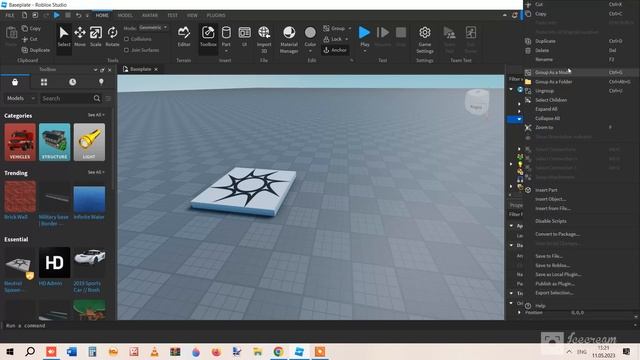Open Toolbox Inventory grid tab
The height and width of the screenshot is (360, 640).
tap(44, 82)
